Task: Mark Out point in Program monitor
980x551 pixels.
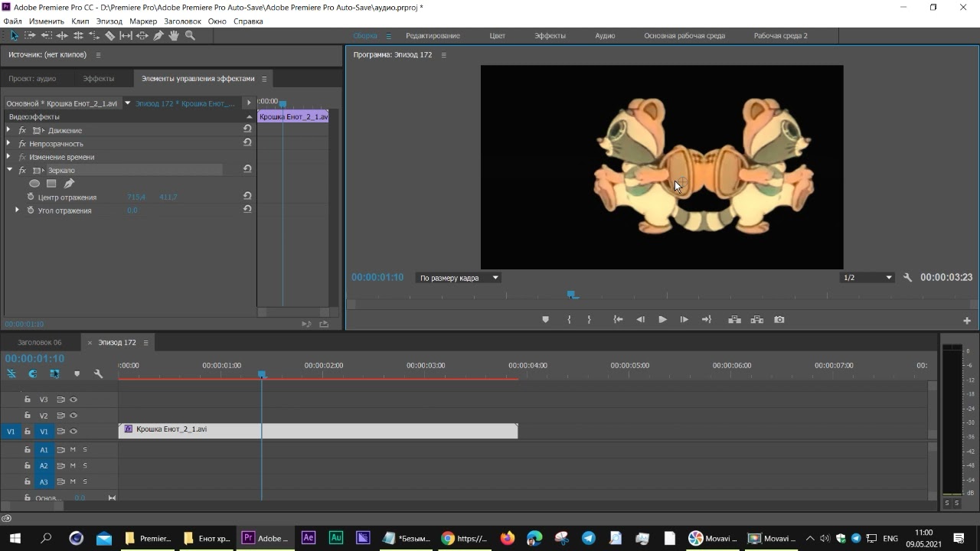Action: [589, 320]
